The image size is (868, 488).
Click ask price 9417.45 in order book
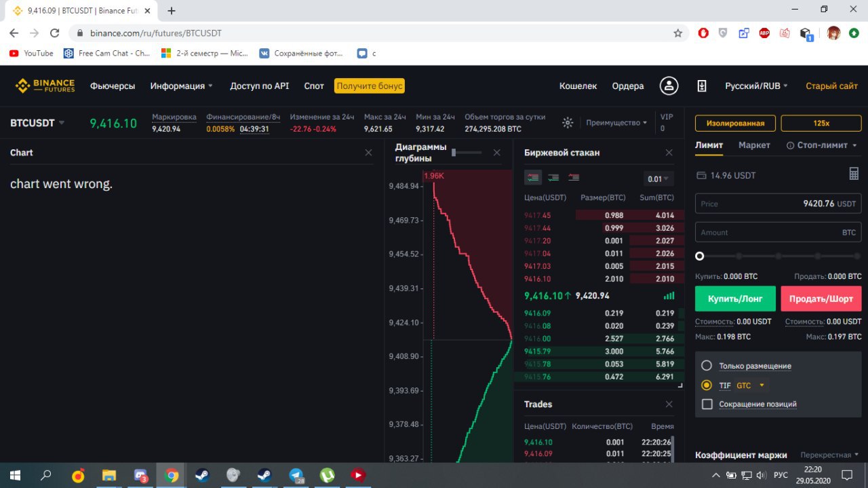[x=538, y=215]
